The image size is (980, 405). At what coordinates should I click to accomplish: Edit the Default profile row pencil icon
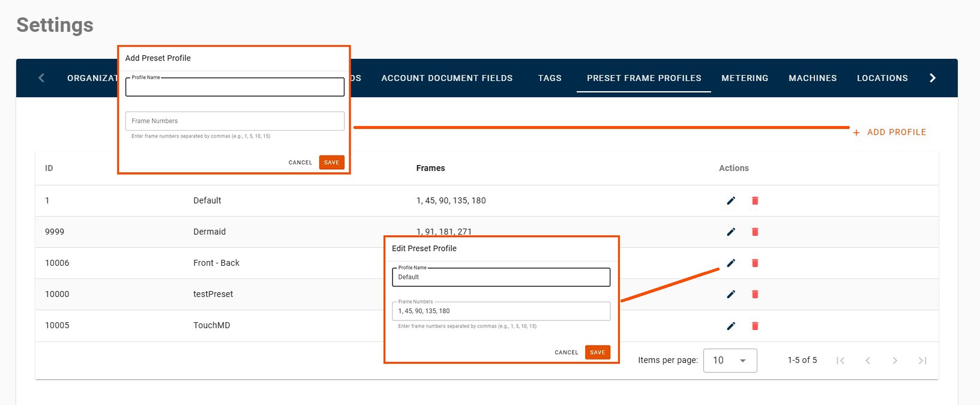tap(730, 200)
